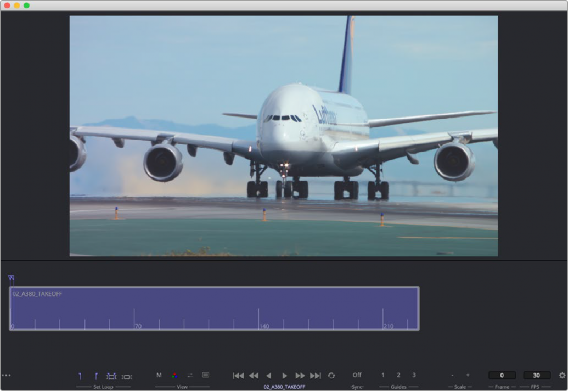Click the swap arrows view icon
568x391 pixels.
[x=190, y=375]
